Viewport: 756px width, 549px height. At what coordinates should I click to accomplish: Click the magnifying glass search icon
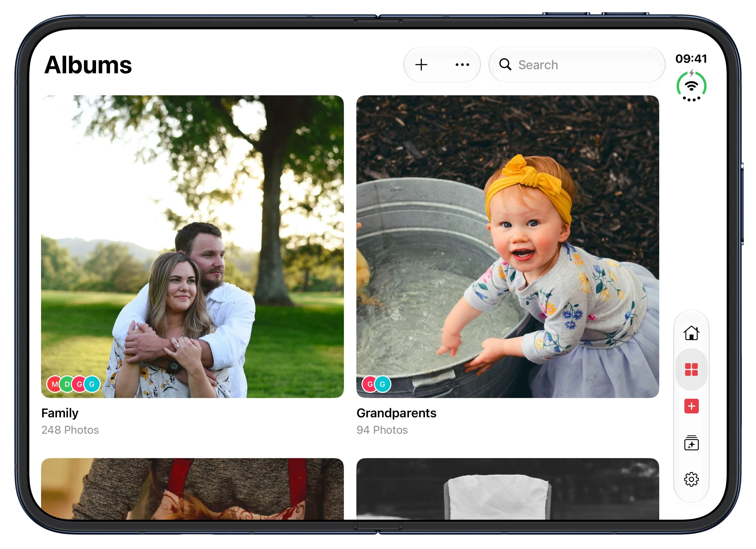(x=505, y=64)
